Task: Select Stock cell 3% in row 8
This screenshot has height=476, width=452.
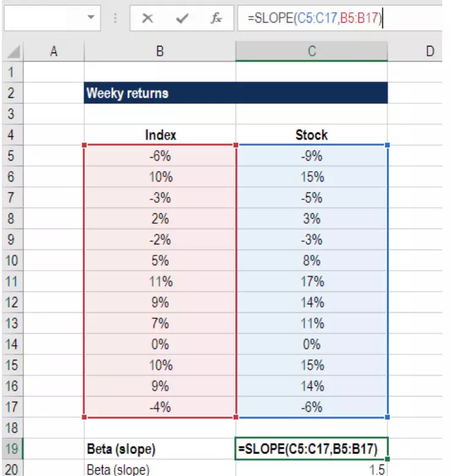Action: [311, 219]
